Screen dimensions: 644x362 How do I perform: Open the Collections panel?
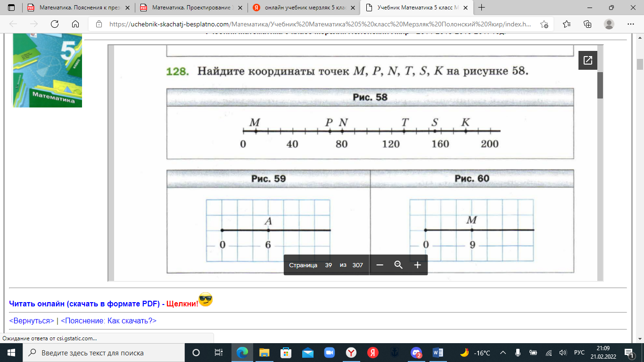click(587, 25)
